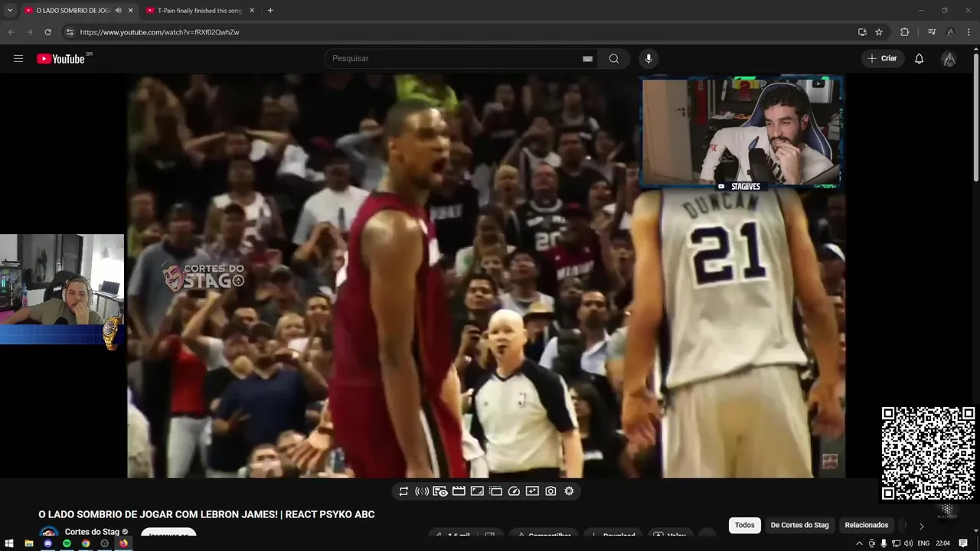The height and width of the screenshot is (551, 980).
Task: Install app icon in address bar
Action: pyautogui.click(x=862, y=32)
